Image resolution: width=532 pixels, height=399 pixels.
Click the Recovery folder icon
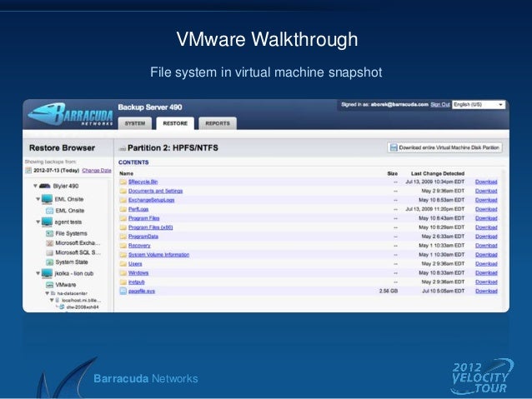tap(123, 246)
